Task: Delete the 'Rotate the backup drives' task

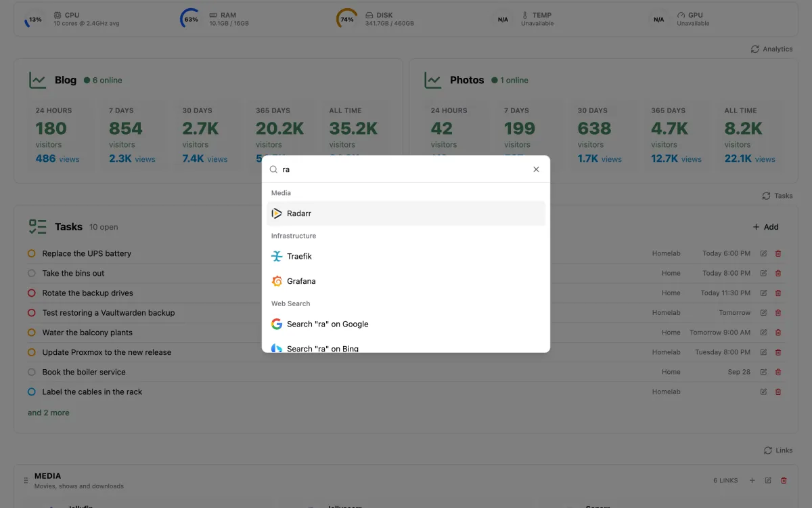Action: click(x=778, y=293)
